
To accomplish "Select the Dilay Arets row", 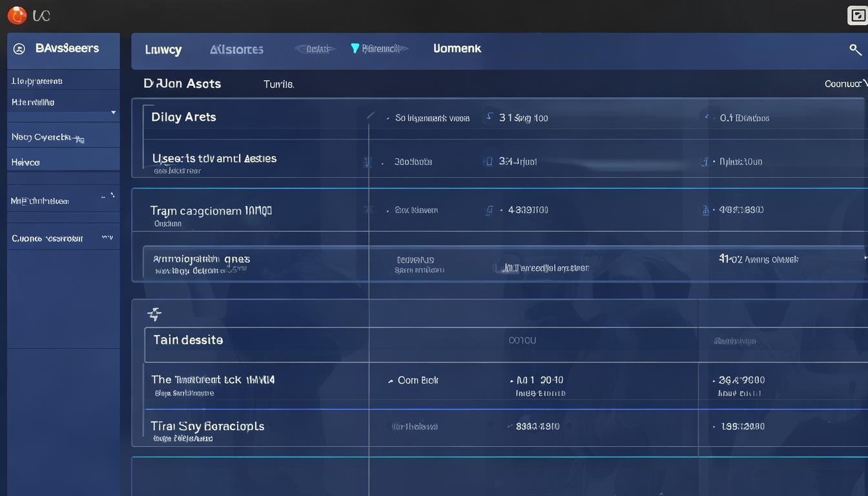I will 184,118.
